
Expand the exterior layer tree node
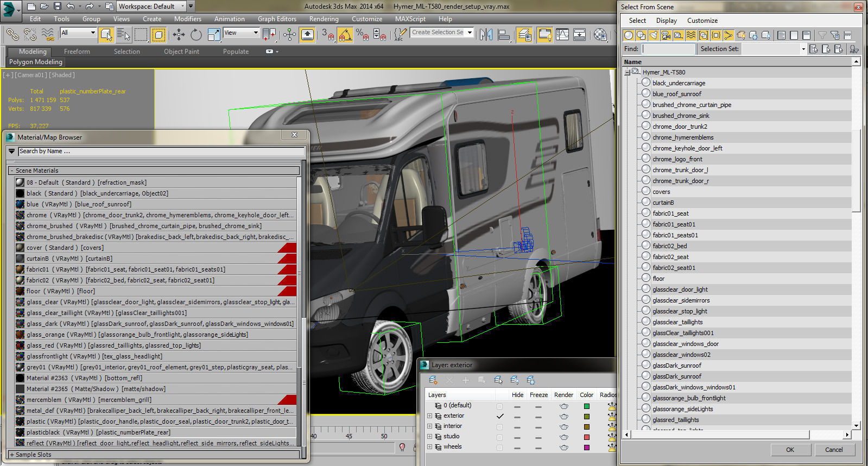point(430,416)
